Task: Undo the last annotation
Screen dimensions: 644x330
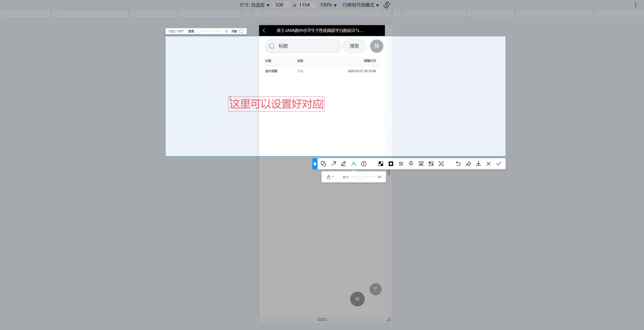Action: (458, 164)
